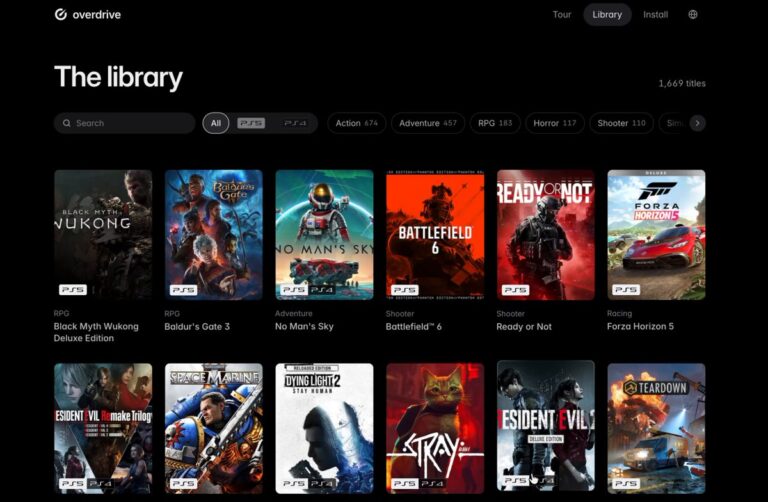Click PS5 badge on Teardown cover
768x502 pixels.
pyautogui.click(x=626, y=483)
